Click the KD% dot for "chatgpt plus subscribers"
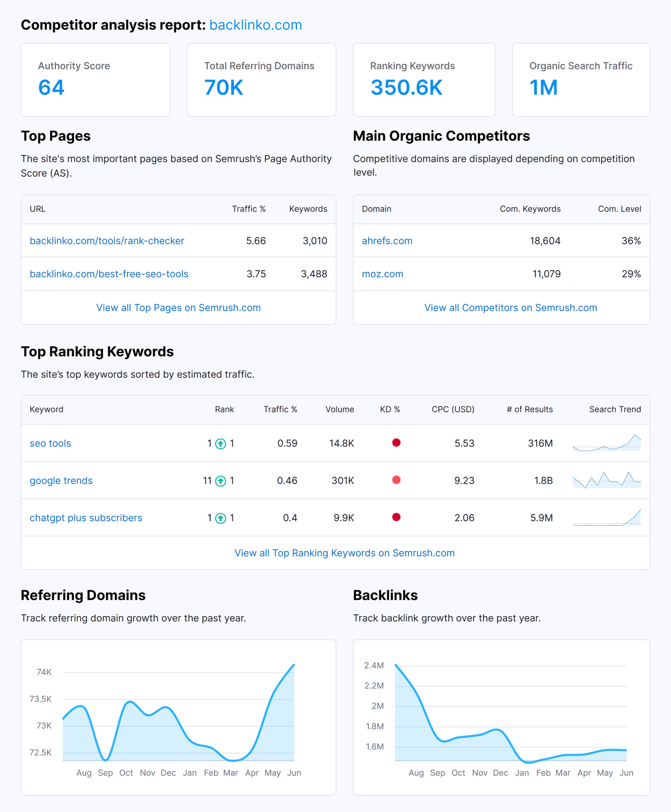The height and width of the screenshot is (812, 671). 396,517
